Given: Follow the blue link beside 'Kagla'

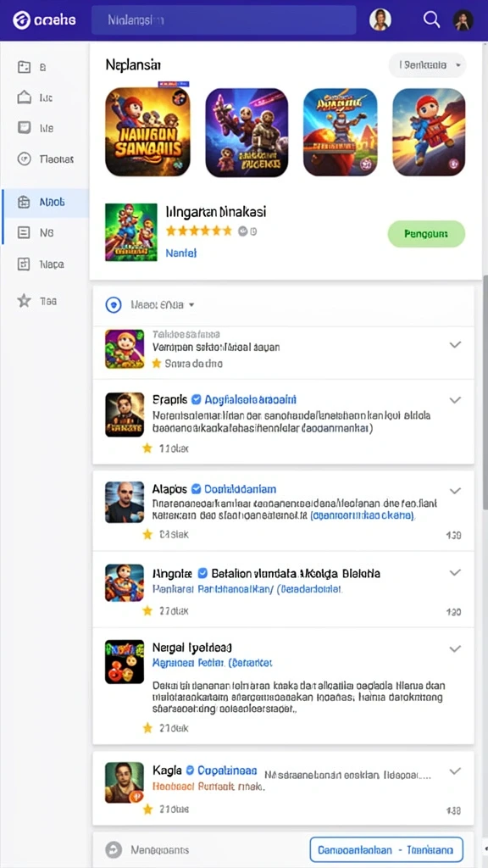Looking at the screenshot, I should tap(227, 770).
